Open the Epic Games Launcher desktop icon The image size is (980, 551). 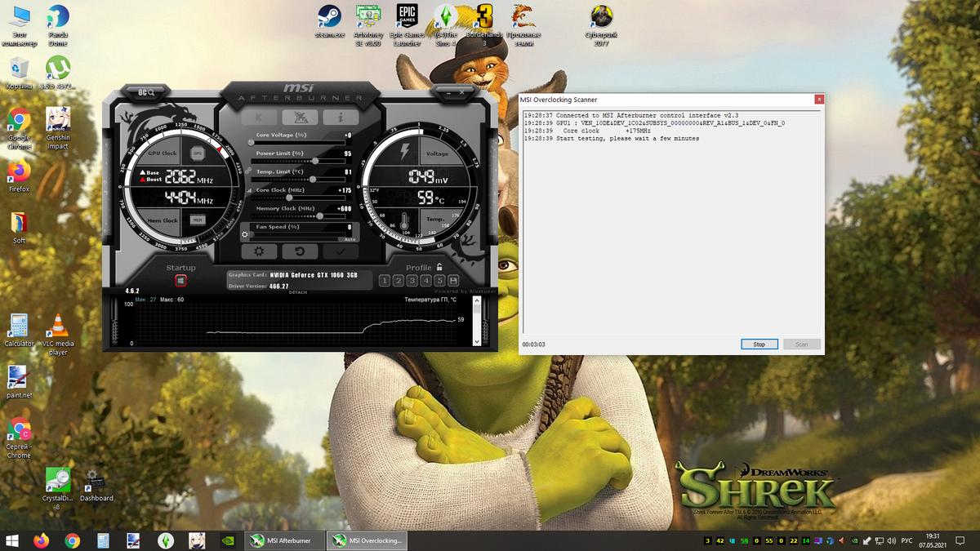tap(407, 24)
